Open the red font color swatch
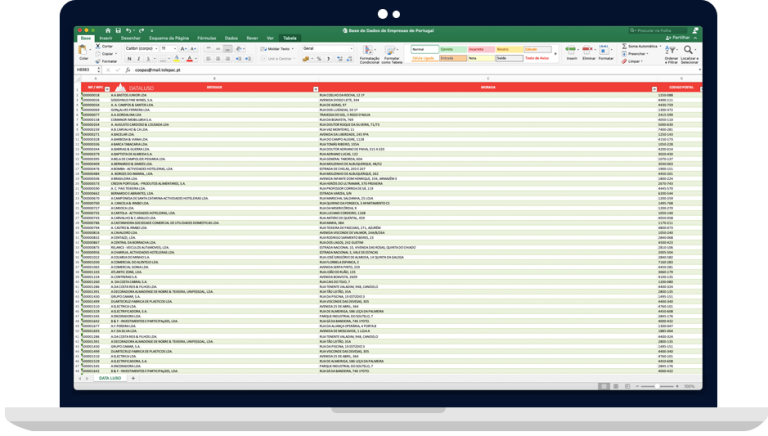 pos(190,59)
